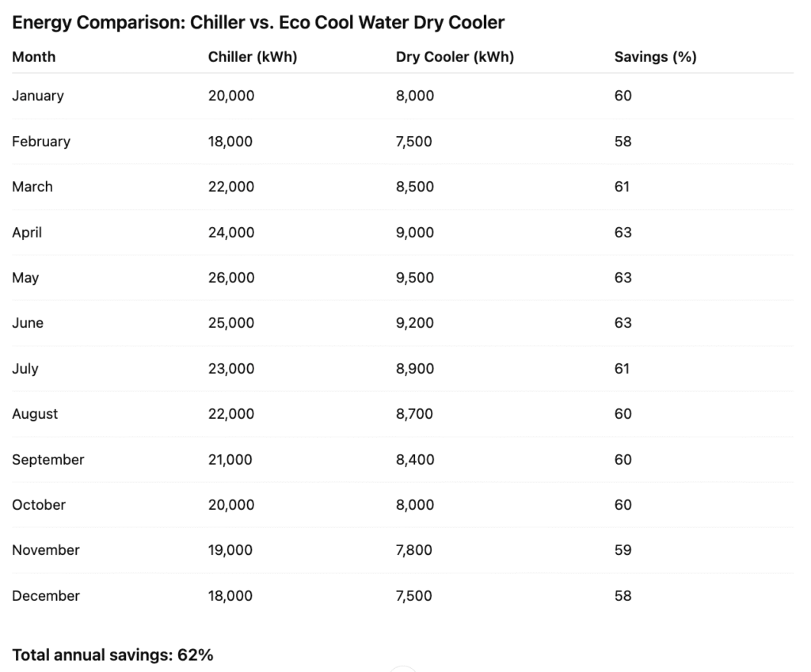Viewport: 811px width, 672px height.
Task: Click November's savings value 59
Action: click(x=623, y=550)
